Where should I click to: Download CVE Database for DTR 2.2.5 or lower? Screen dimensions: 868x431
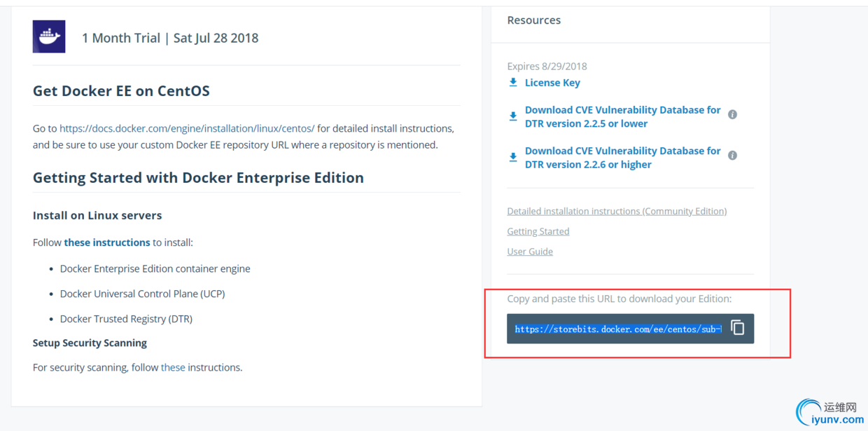click(x=622, y=117)
